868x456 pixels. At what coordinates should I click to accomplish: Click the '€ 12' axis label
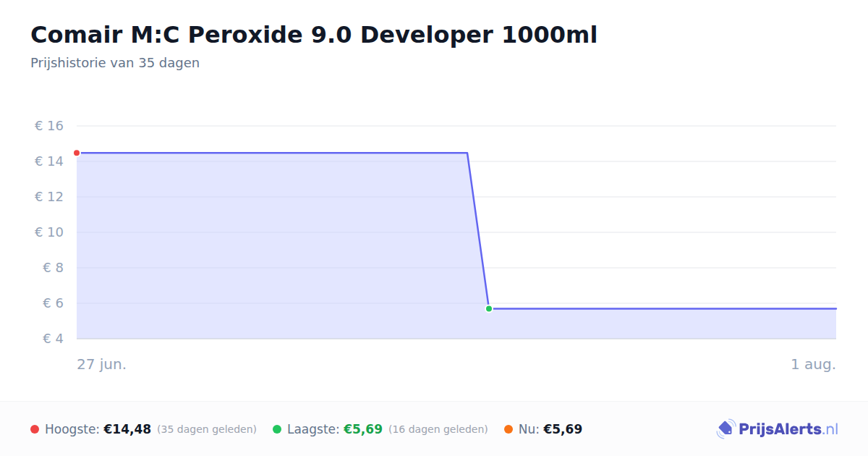pos(49,197)
